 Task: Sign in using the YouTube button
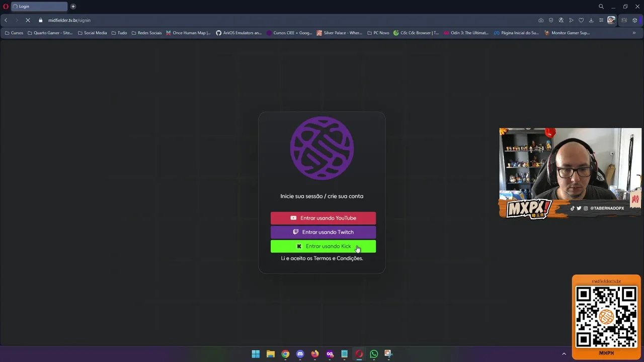coord(323,218)
